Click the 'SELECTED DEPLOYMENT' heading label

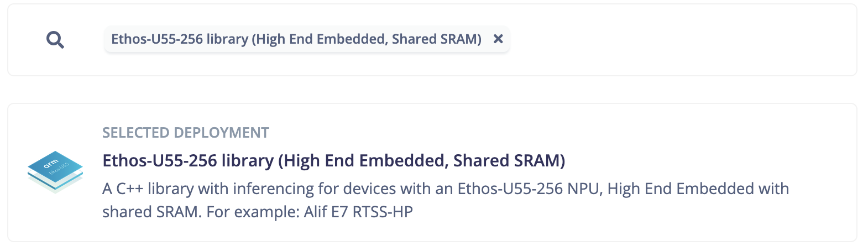point(186,133)
